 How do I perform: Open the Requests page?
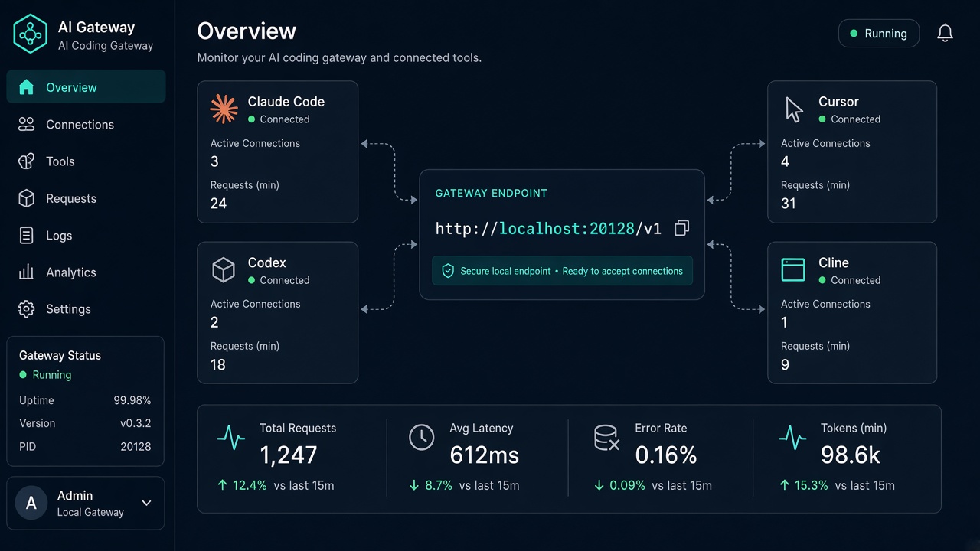click(86, 199)
